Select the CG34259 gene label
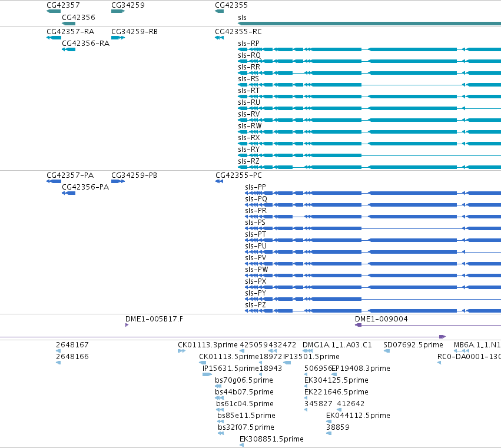 pyautogui.click(x=128, y=5)
